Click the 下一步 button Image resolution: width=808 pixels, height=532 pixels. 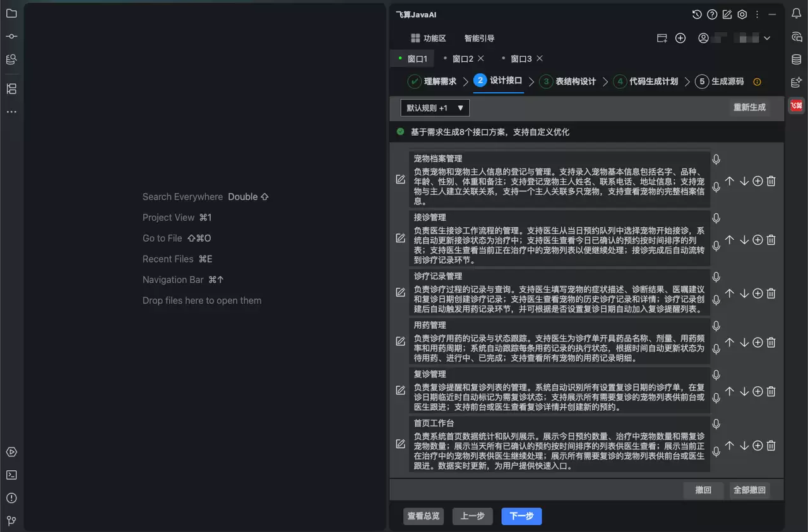[521, 516]
